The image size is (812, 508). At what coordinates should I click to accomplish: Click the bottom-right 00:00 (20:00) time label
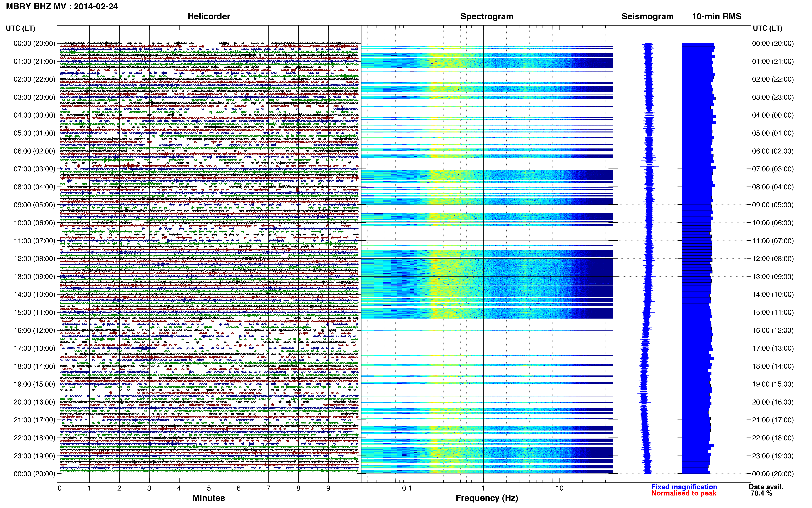pyautogui.click(x=773, y=474)
